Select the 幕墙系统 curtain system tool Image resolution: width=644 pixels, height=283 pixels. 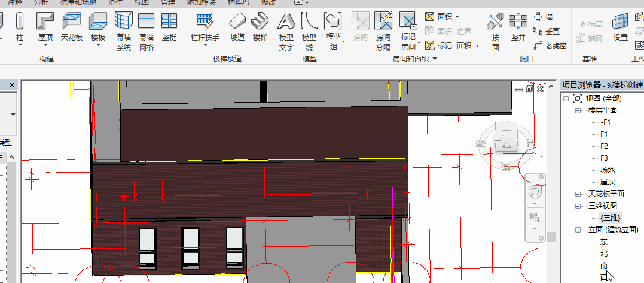123,31
